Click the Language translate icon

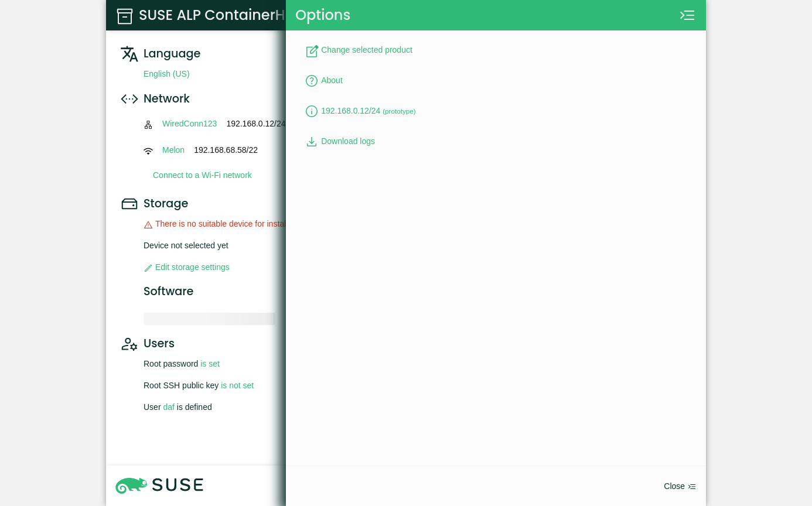pyautogui.click(x=129, y=54)
